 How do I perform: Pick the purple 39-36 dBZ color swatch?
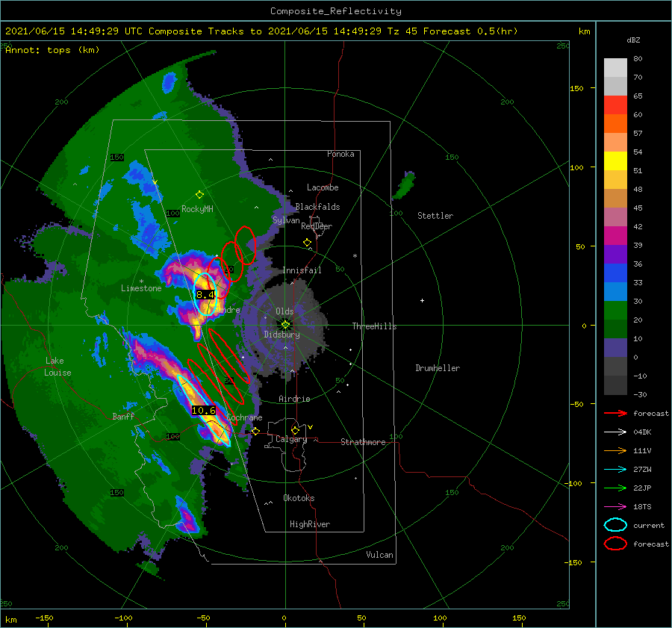[x=615, y=255]
